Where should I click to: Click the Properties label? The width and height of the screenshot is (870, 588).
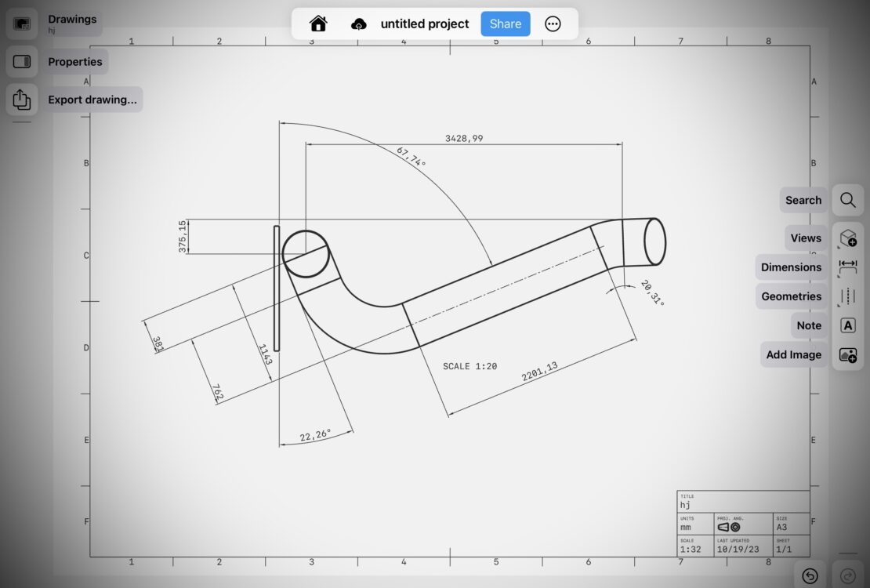tap(75, 62)
